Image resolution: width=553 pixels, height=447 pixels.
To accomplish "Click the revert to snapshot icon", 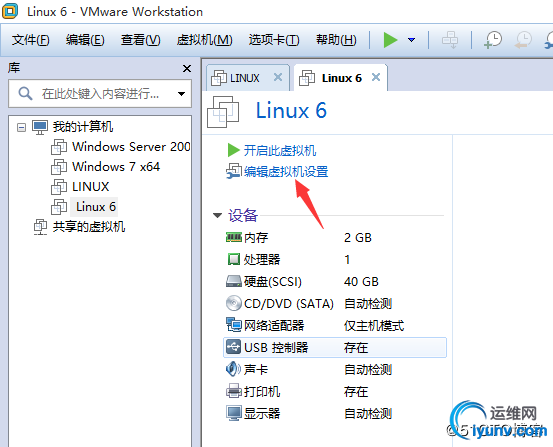I will [x=523, y=40].
